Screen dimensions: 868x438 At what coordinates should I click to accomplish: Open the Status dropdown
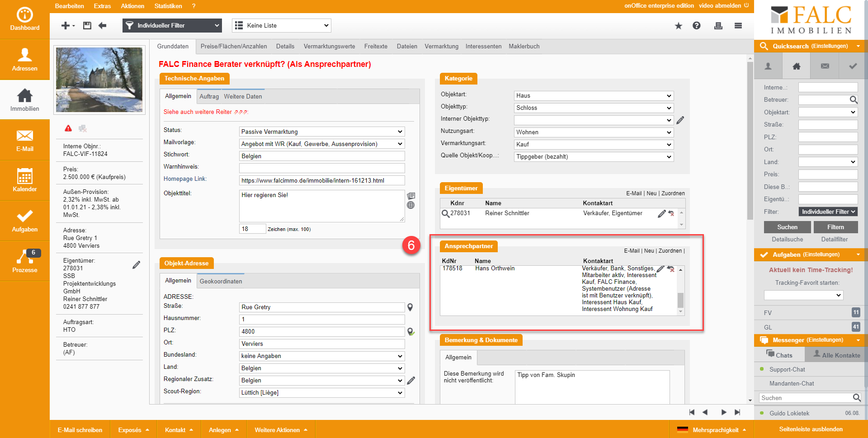[x=321, y=132]
